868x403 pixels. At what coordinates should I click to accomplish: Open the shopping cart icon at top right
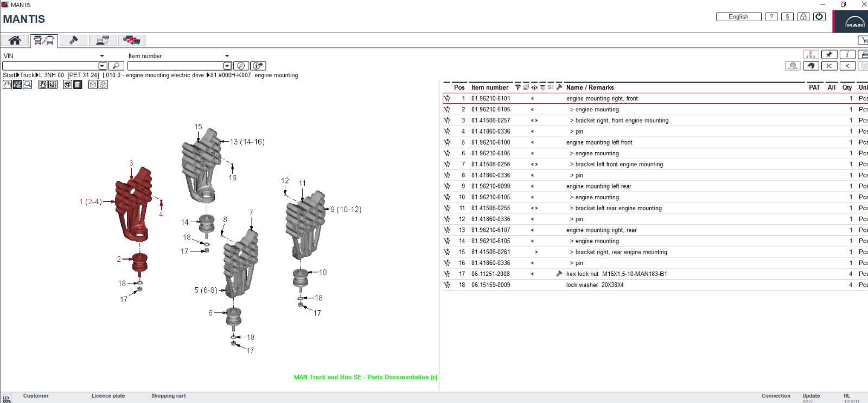(863, 40)
